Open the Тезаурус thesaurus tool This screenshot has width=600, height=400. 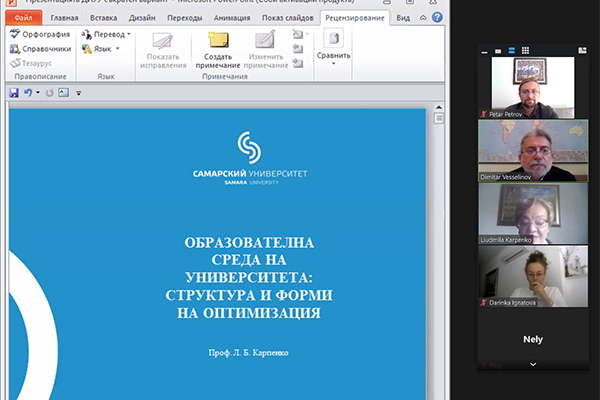click(x=31, y=63)
